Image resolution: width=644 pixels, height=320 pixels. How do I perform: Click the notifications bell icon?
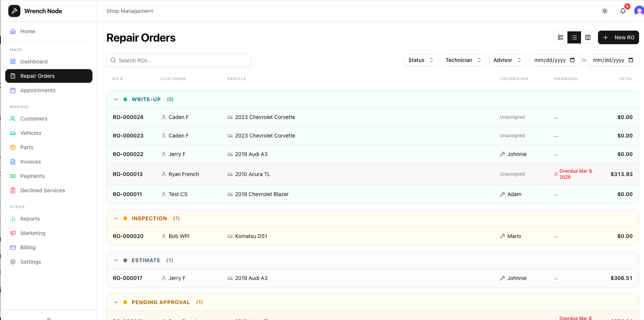pyautogui.click(x=622, y=11)
